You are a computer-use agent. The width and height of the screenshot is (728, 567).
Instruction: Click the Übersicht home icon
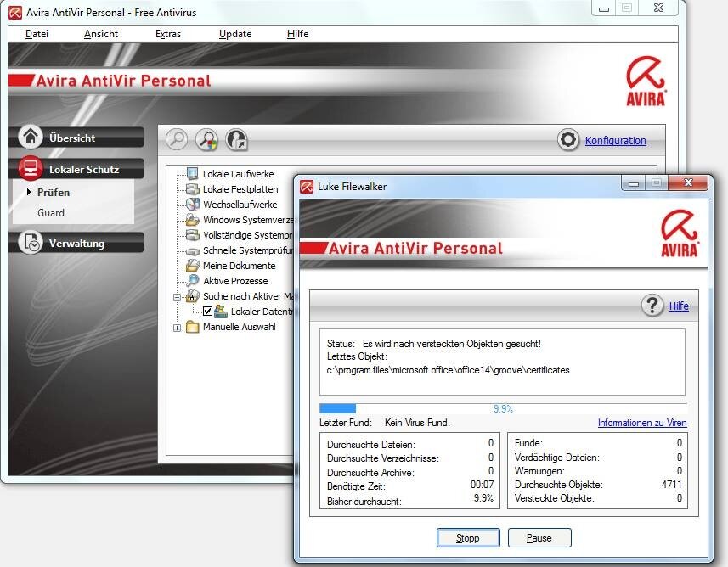tap(31, 137)
